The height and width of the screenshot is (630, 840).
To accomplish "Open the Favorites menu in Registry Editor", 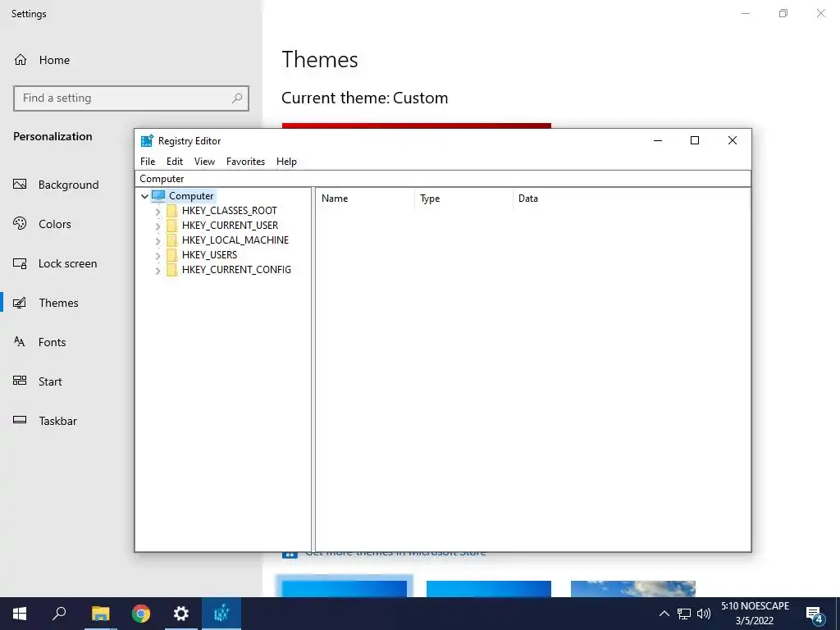I will click(x=245, y=162).
